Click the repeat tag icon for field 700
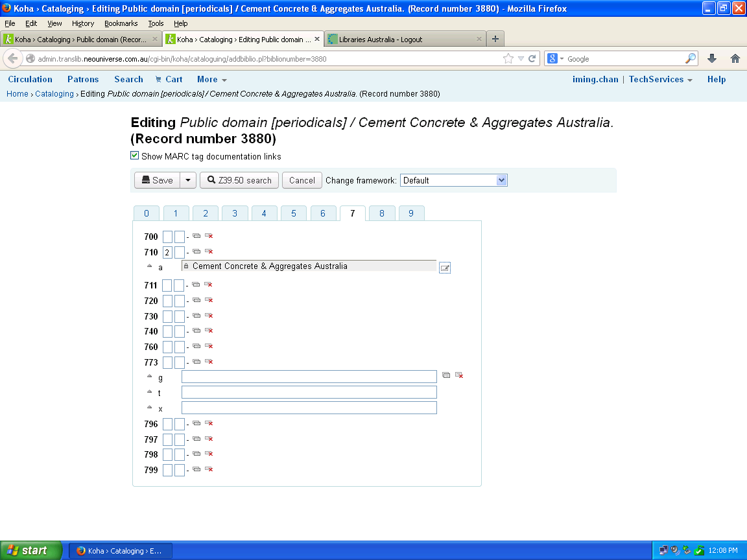The image size is (747, 560). coord(196,237)
